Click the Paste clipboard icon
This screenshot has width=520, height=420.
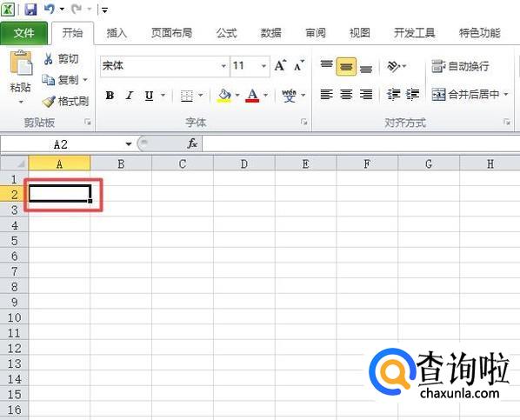coord(21,63)
